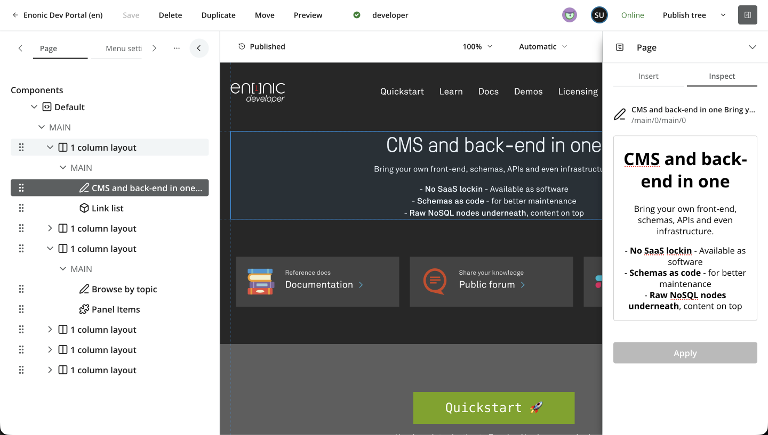The height and width of the screenshot is (435, 768).
Task: Collapse the left panel with the round chevron
Action: click(x=199, y=48)
